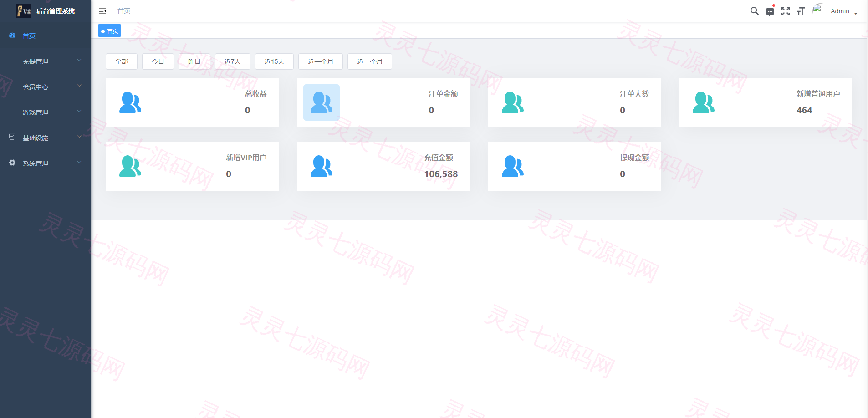Viewport: 868px width, 418px height.
Task: Select the 首页 sidebar menu item
Action: [x=46, y=36]
